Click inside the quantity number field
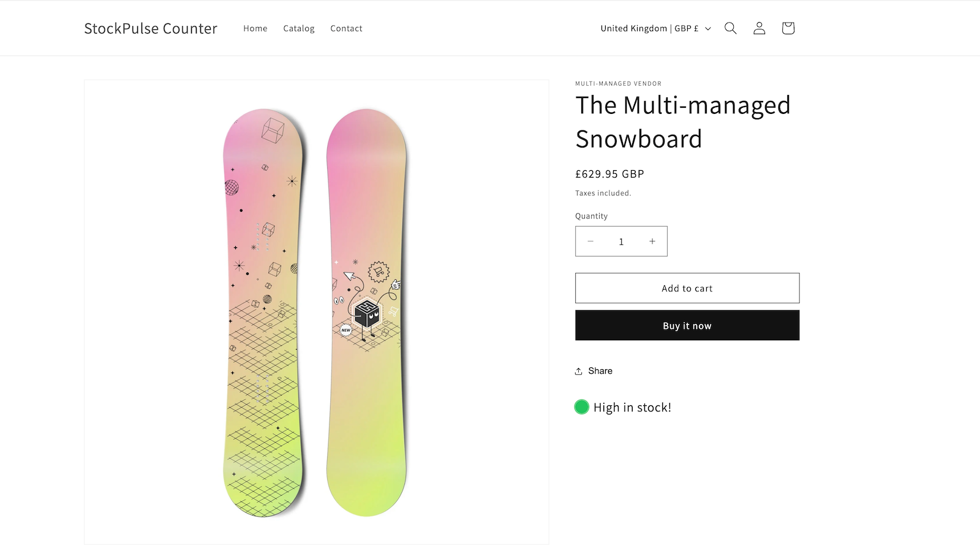 click(621, 241)
